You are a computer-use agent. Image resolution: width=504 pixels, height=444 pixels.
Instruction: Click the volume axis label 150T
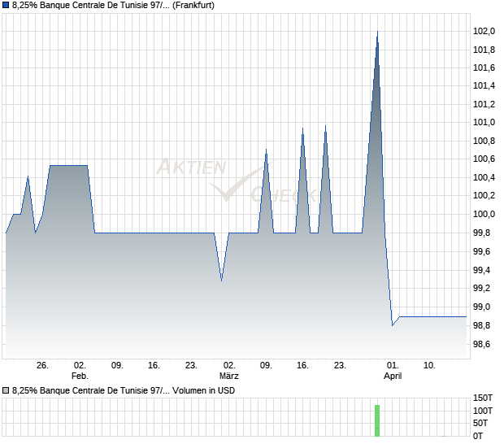click(x=483, y=398)
